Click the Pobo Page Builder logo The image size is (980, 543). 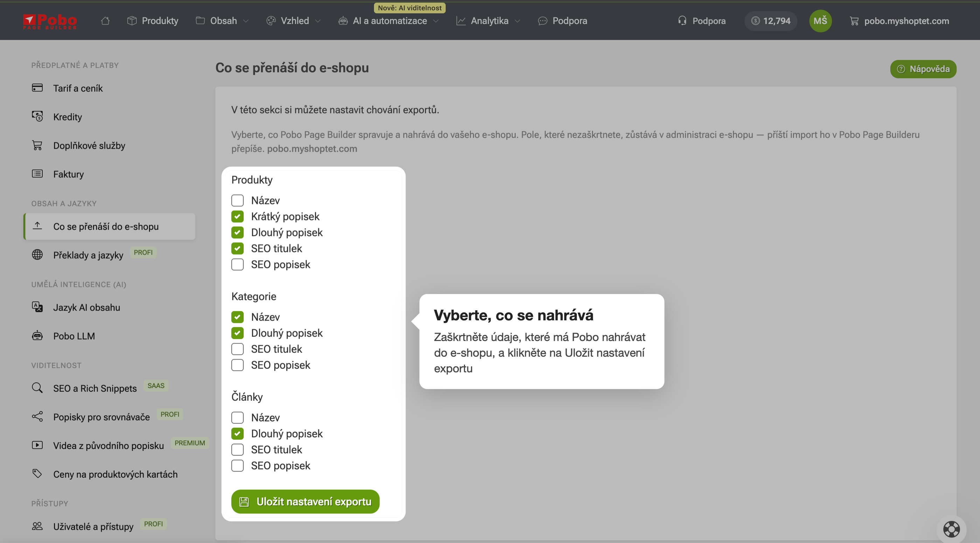[x=50, y=21]
